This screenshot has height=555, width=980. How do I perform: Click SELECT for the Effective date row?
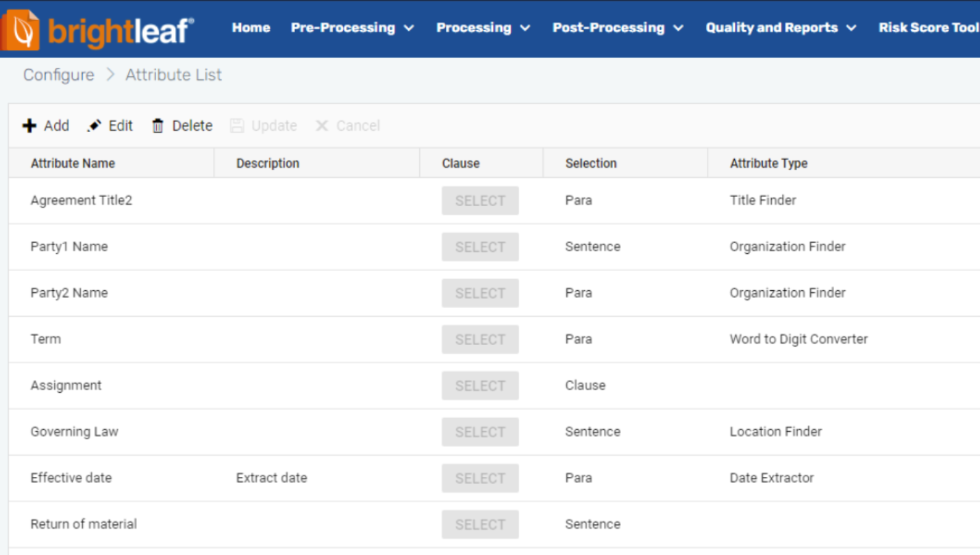(480, 478)
